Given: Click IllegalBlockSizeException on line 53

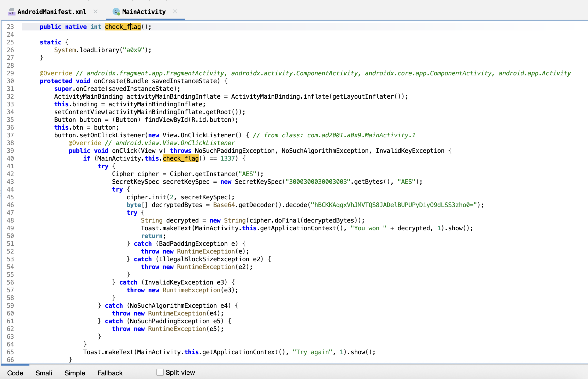Looking at the screenshot, I should coord(204,259).
